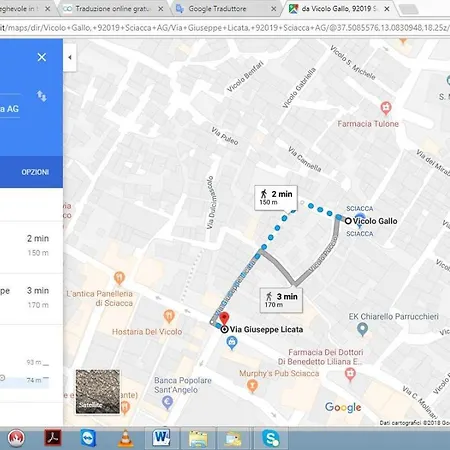Click the Hostaria Del Vicolo restaurant pin
This screenshot has height=450, width=450.
[x=169, y=316]
